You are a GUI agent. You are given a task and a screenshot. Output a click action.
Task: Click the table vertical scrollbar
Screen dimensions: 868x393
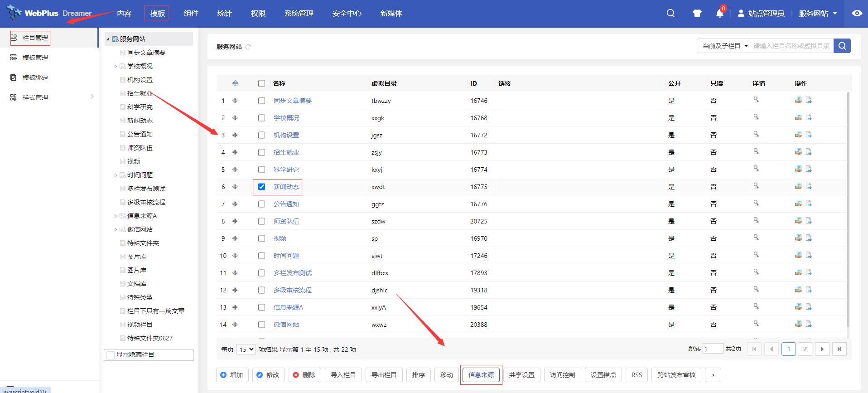pos(848,209)
